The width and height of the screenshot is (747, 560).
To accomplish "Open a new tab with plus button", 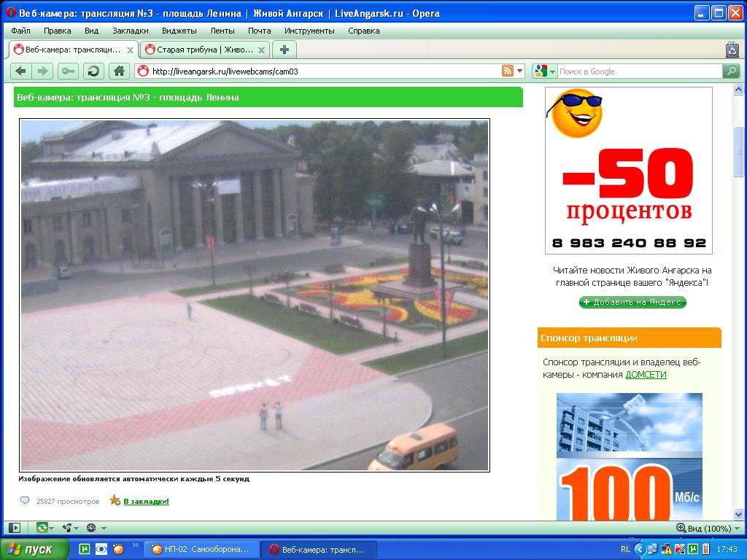I will (285, 50).
